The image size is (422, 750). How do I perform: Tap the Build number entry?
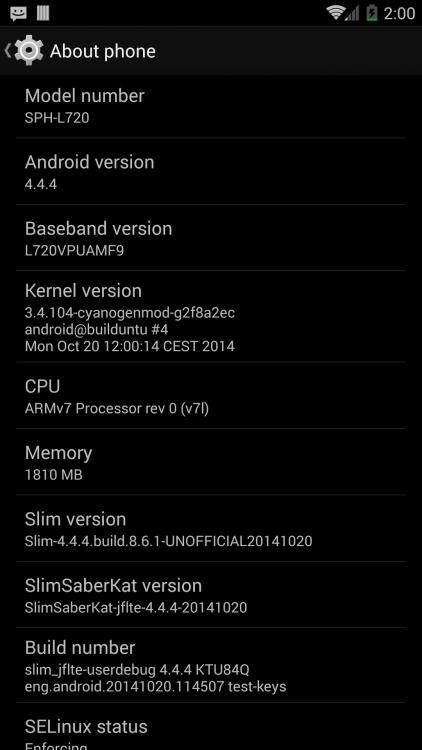211,665
